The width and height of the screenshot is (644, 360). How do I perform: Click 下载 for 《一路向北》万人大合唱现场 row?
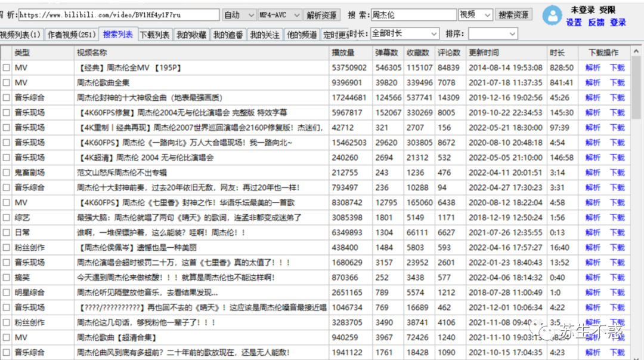(x=617, y=143)
